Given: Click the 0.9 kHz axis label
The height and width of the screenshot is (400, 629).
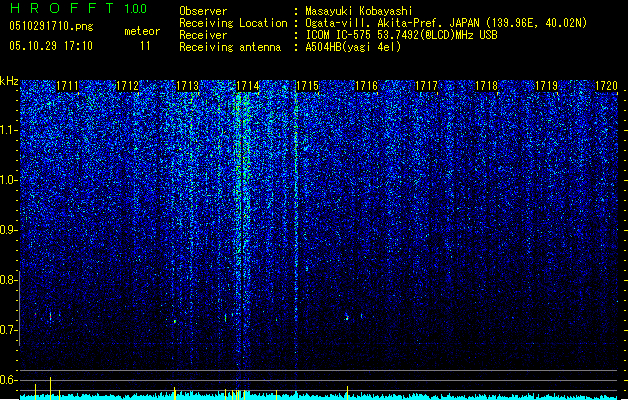Looking at the screenshot, I should [x=8, y=230].
